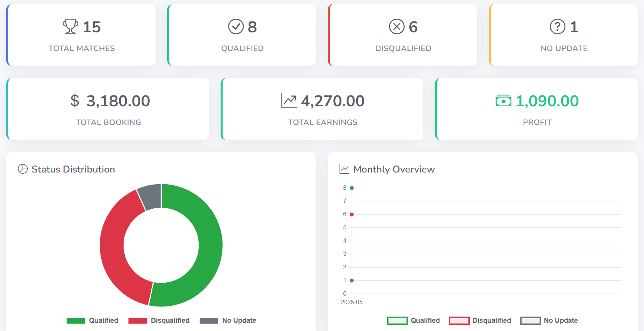The width and height of the screenshot is (644, 331).
Task: Click the trophy icon in Total Matches
Action: (71, 27)
